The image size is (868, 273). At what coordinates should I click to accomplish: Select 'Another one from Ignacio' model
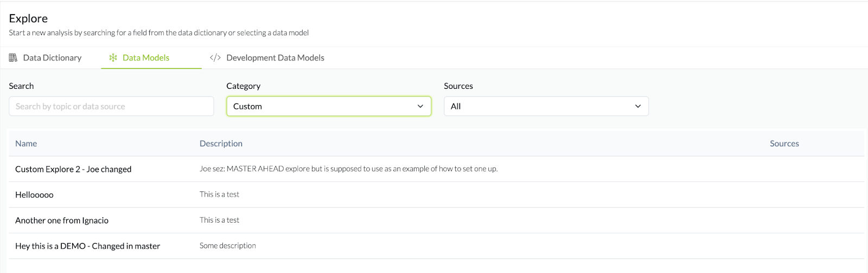(62, 220)
